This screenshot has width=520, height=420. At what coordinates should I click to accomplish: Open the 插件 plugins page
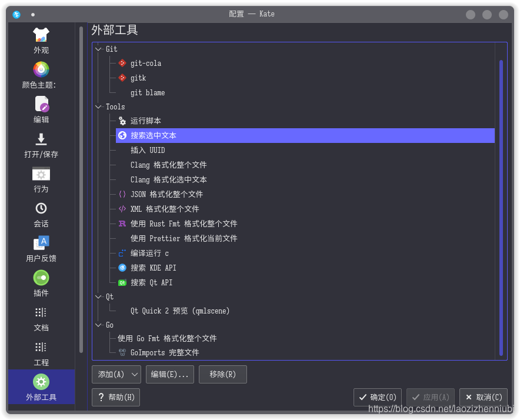click(41, 284)
